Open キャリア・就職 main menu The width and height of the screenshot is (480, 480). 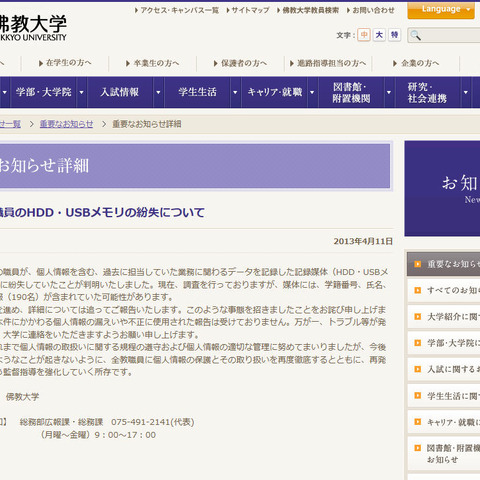tap(275, 92)
